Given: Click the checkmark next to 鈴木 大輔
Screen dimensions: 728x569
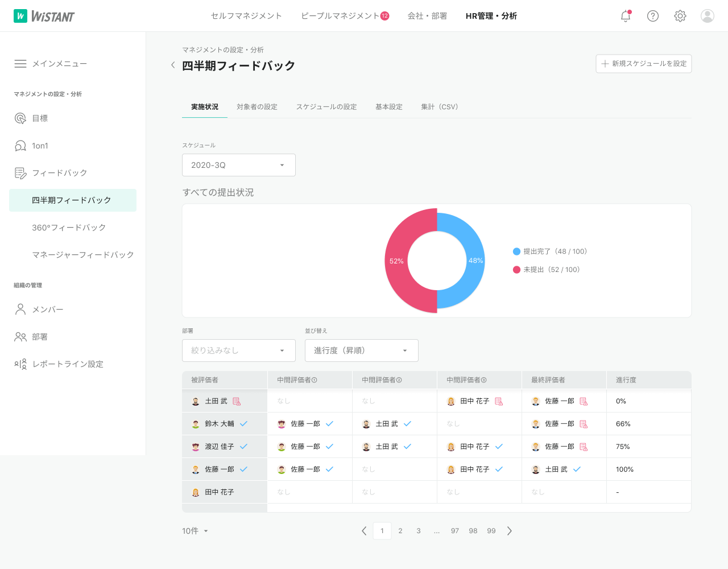Looking at the screenshot, I should tap(243, 424).
